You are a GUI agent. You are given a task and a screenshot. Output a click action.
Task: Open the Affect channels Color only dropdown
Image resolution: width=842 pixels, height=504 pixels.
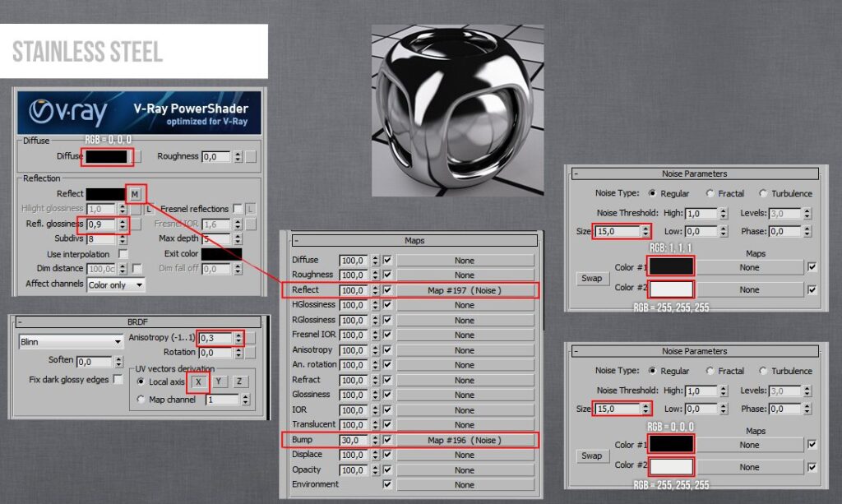[116, 285]
